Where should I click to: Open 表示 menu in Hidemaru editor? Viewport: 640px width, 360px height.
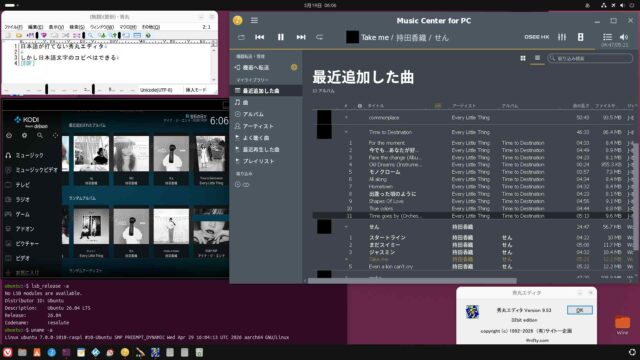tap(56, 27)
